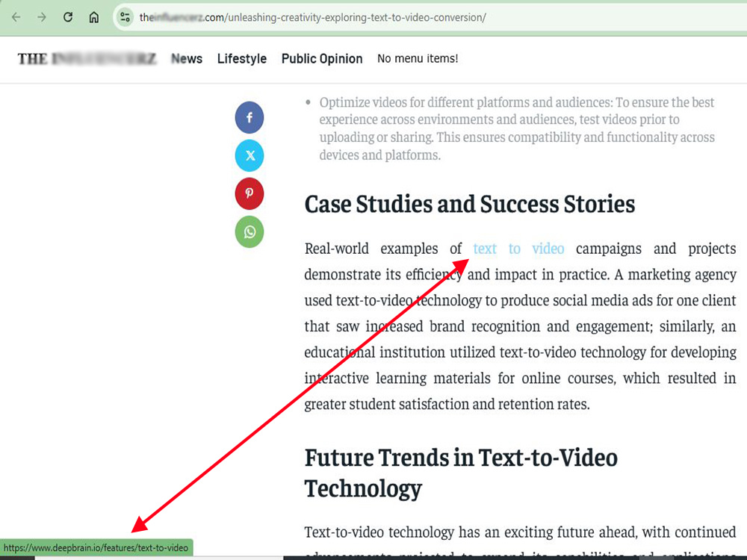
Task: Click the deepbrain.io status bar URL
Action: click(x=96, y=547)
